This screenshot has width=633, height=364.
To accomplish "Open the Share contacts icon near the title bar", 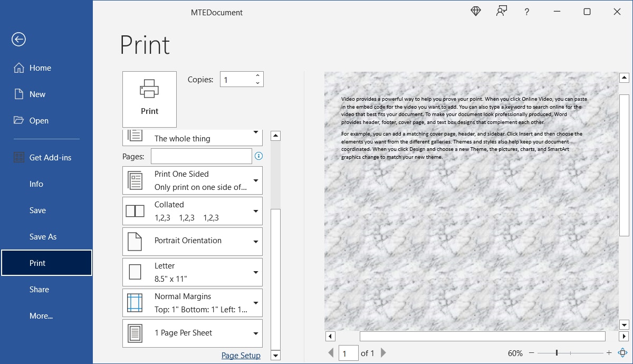I will pyautogui.click(x=501, y=11).
